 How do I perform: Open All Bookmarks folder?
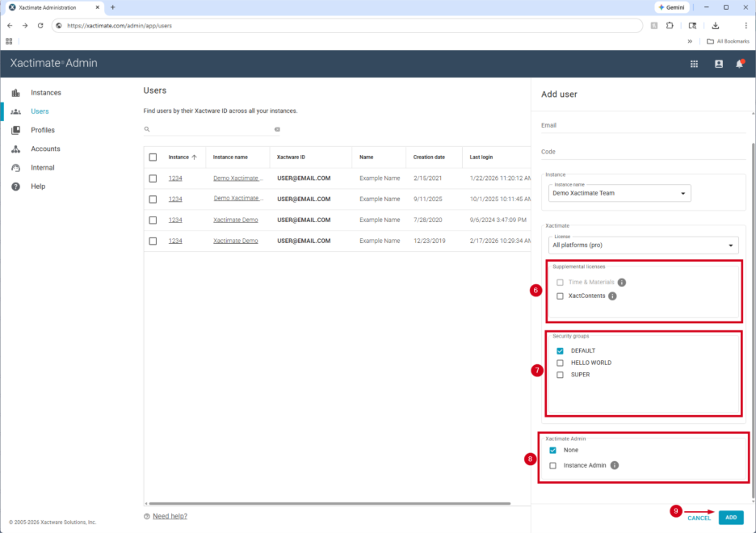pyautogui.click(x=728, y=41)
